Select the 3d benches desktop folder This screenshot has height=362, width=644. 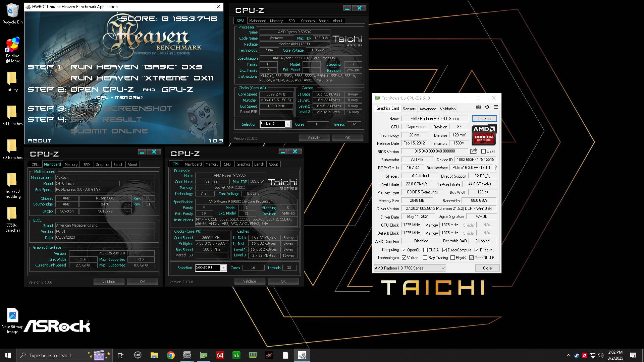click(x=12, y=116)
